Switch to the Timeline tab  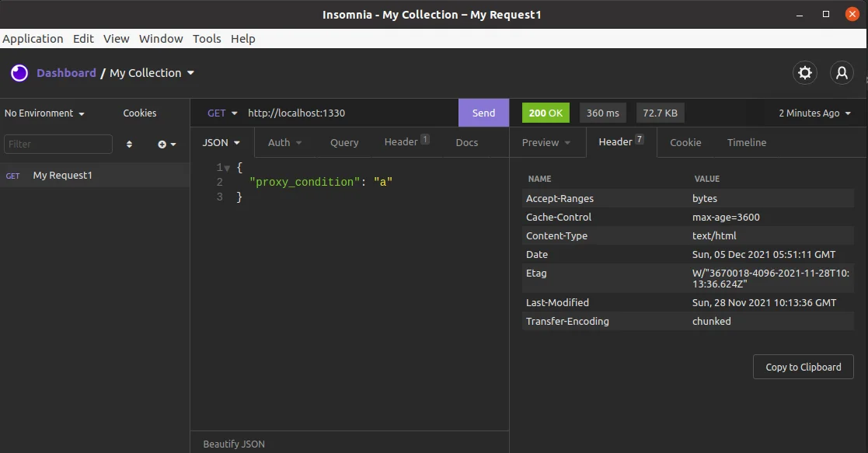747,142
